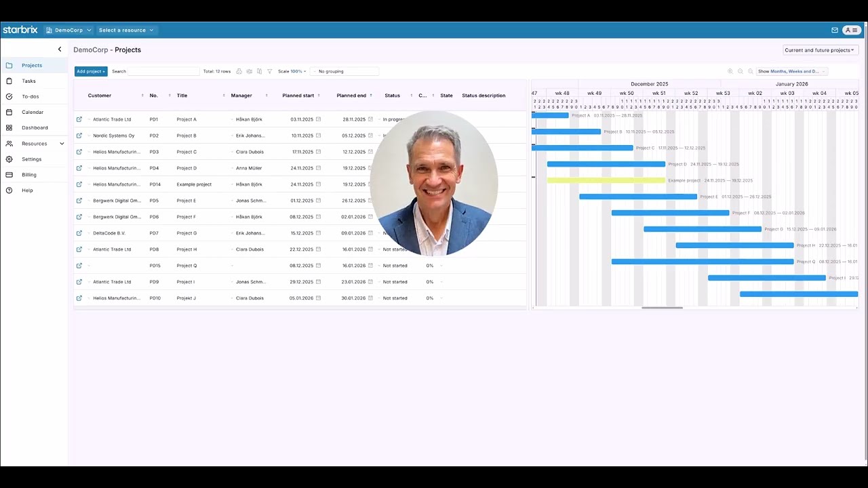Click the To-dos checkmark icon in sidebar
The image size is (868, 488).
point(9,96)
